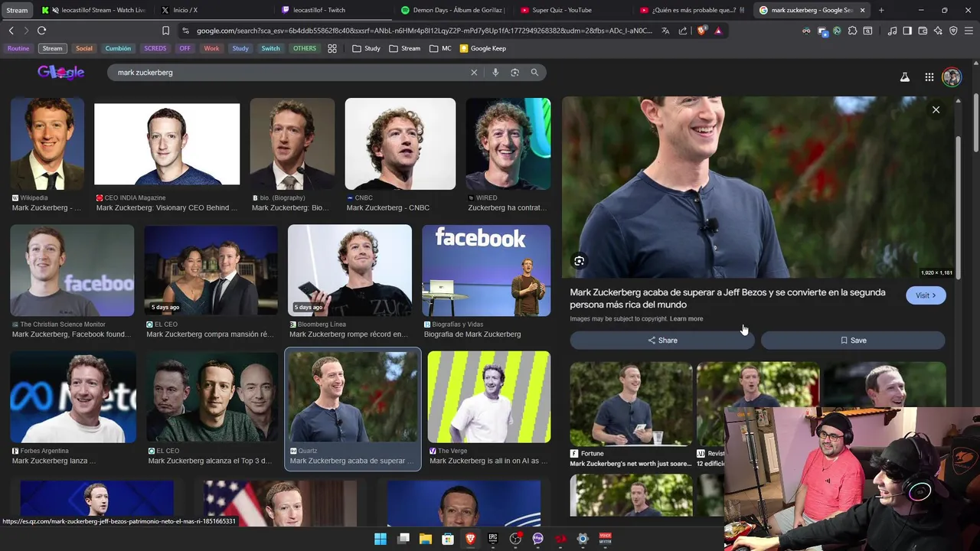Image resolution: width=980 pixels, height=551 pixels.
Task: Expand the Social bookmark group
Action: pos(84,48)
